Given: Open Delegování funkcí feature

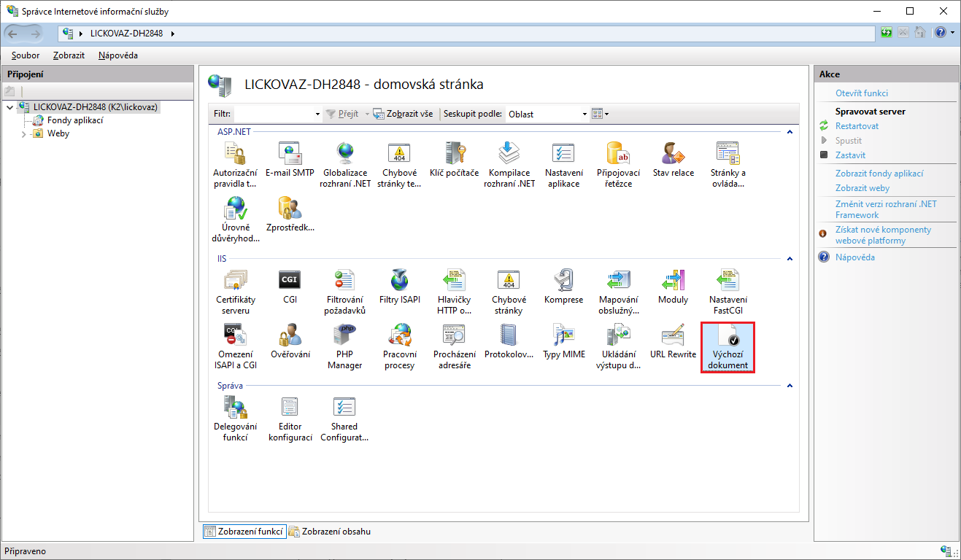Looking at the screenshot, I should [x=235, y=419].
